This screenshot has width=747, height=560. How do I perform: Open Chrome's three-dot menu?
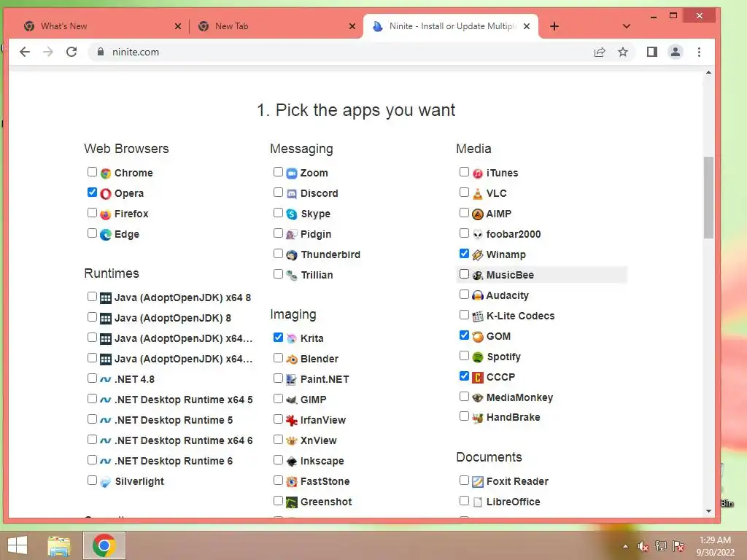699,52
